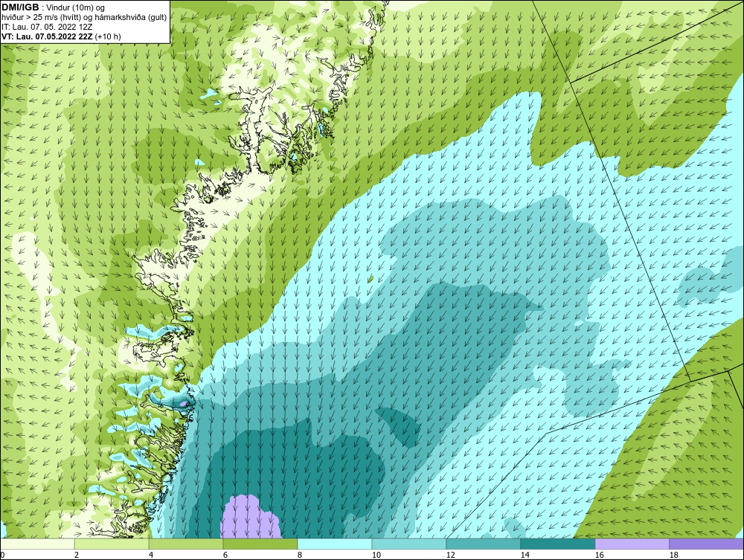Image resolution: width=744 pixels, height=560 pixels.
Task: Click the '(+10 h)' forecast offset text
Action: point(108,36)
